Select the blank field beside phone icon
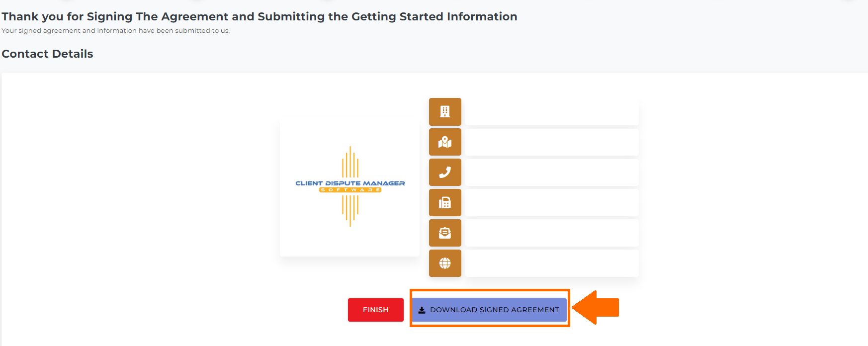This screenshot has width=868, height=346. 551,173
